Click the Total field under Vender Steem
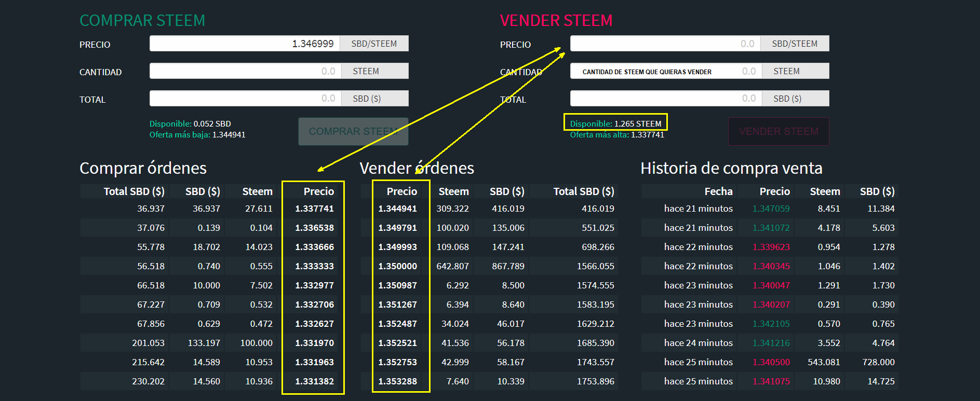980x401 pixels. pos(666,99)
